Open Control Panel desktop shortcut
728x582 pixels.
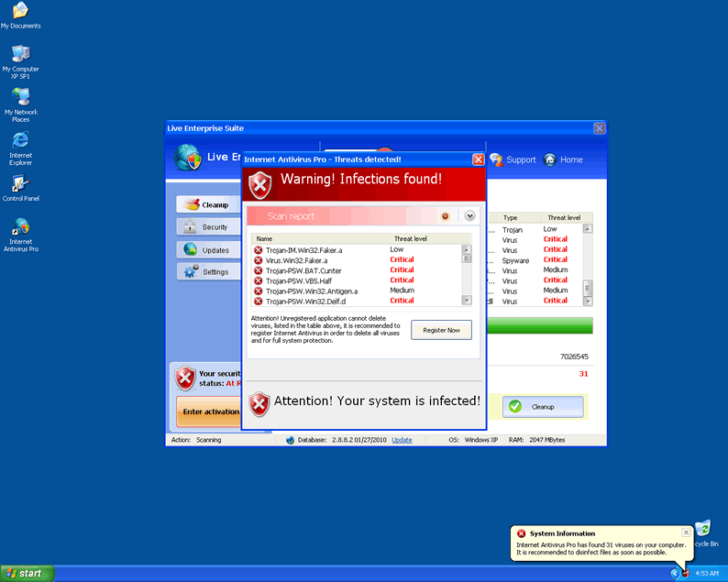[20, 184]
